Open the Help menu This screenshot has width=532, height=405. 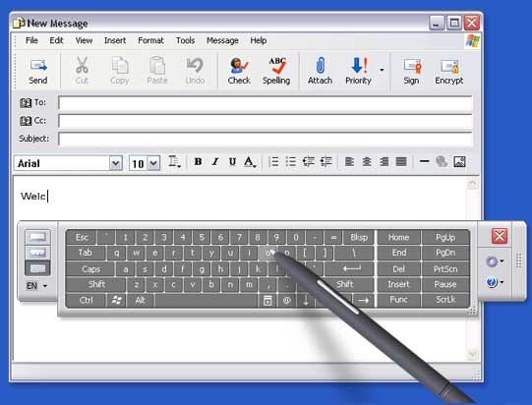259,40
